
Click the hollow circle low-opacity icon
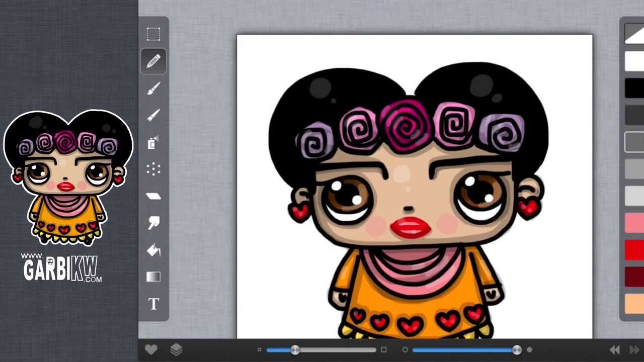405,350
